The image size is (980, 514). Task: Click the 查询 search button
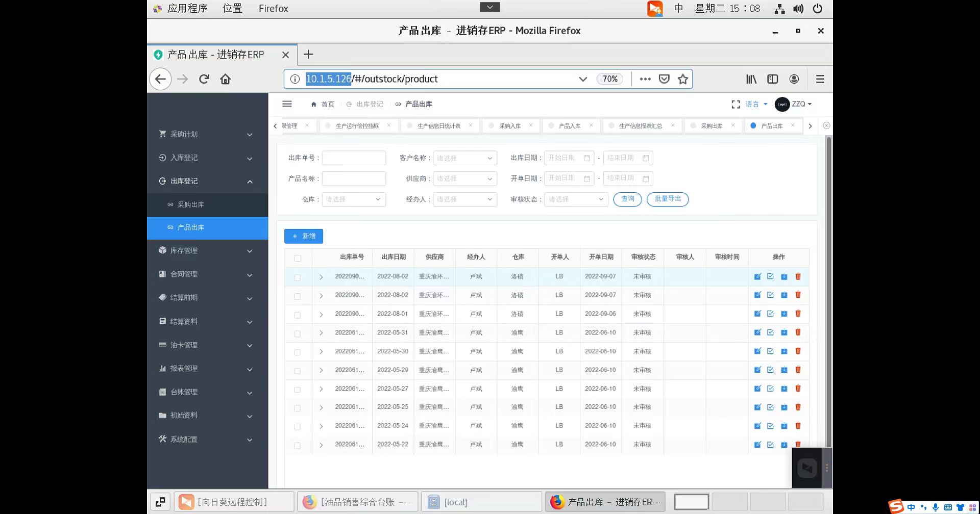pos(628,199)
